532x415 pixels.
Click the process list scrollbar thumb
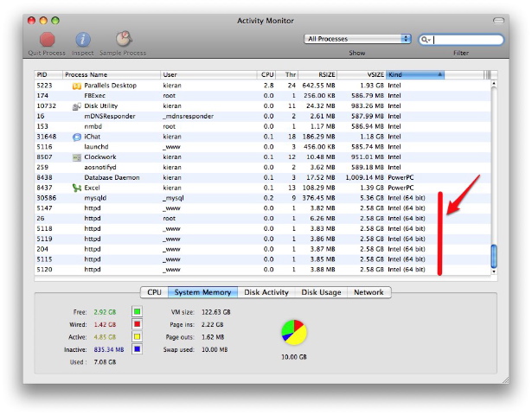[494, 256]
